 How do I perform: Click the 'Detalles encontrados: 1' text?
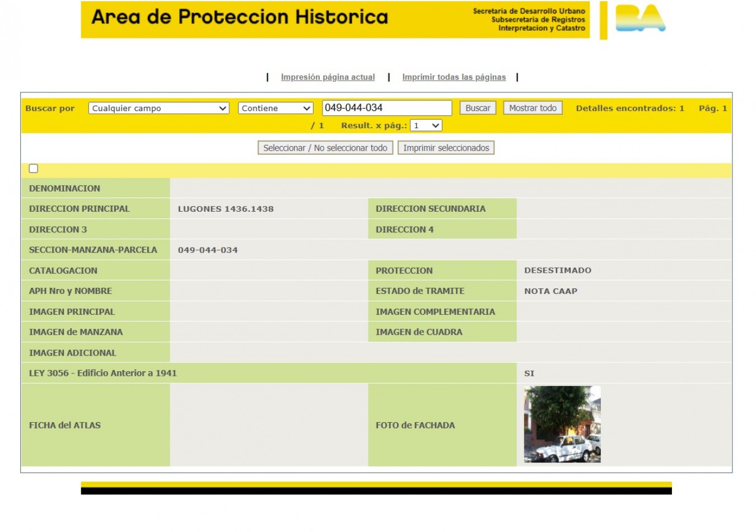(x=630, y=108)
